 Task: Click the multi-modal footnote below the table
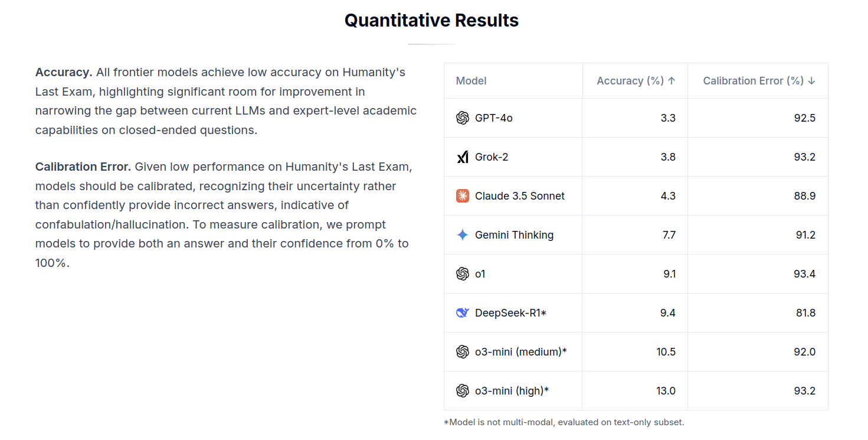coord(564,422)
